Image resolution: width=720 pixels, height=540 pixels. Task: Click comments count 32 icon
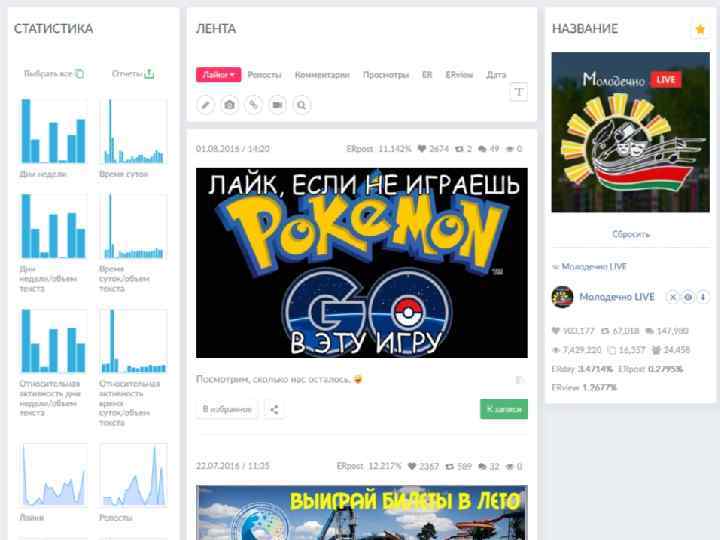tap(488, 467)
